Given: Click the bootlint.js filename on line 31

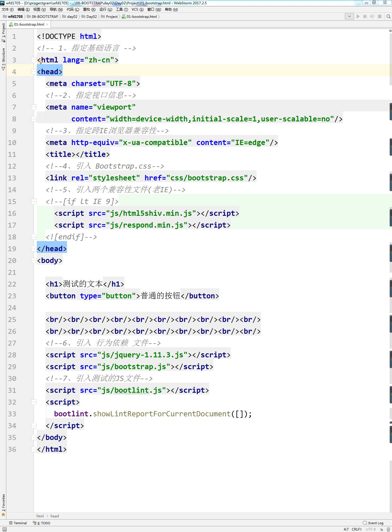Looking at the screenshot, I should tap(138, 390).
